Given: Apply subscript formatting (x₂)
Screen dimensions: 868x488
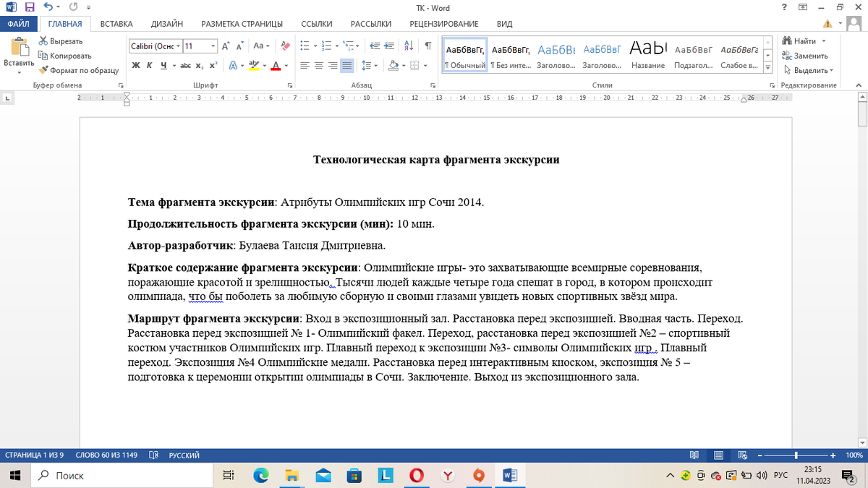Looking at the screenshot, I should 200,65.
